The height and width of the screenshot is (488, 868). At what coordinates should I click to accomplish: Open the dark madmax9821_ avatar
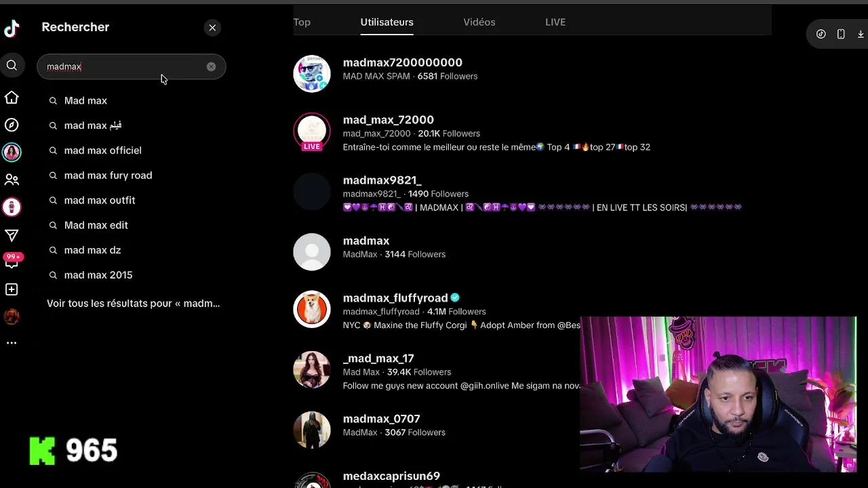312,192
